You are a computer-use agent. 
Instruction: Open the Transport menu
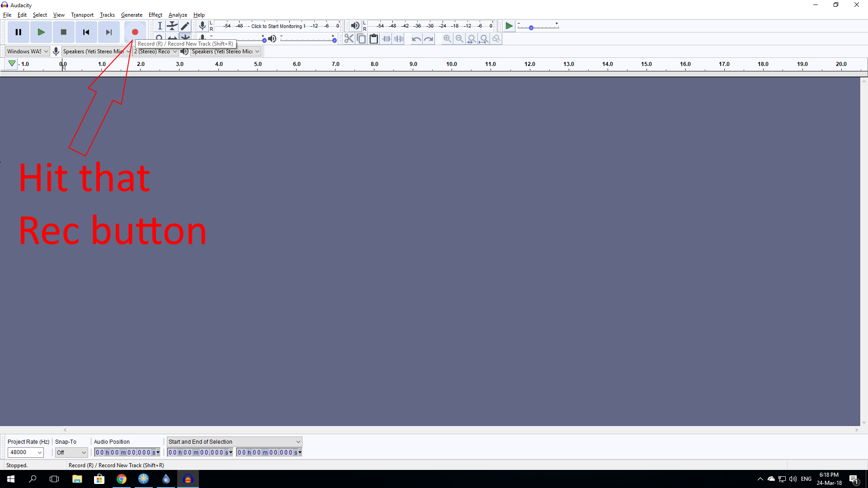(x=82, y=15)
